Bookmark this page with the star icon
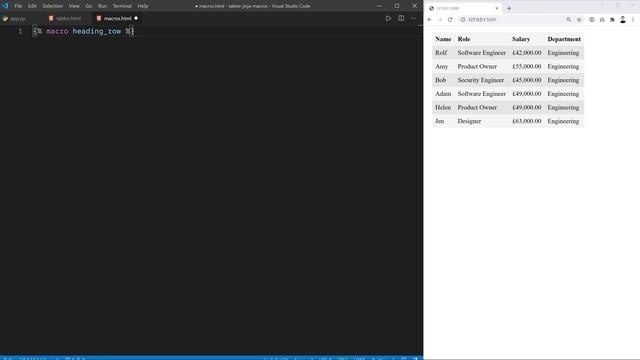Image resolution: width=640 pixels, height=360 pixels. 579,20
